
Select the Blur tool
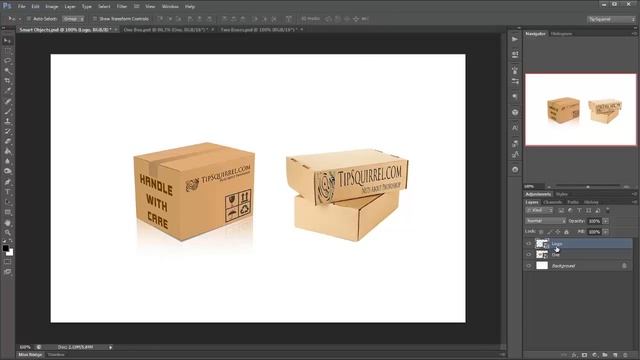(7, 162)
